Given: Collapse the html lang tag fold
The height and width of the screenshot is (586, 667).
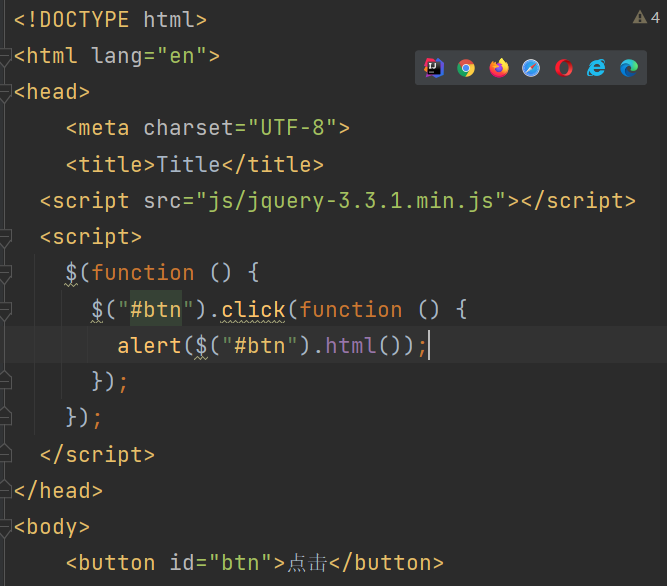Looking at the screenshot, I should click(5, 57).
